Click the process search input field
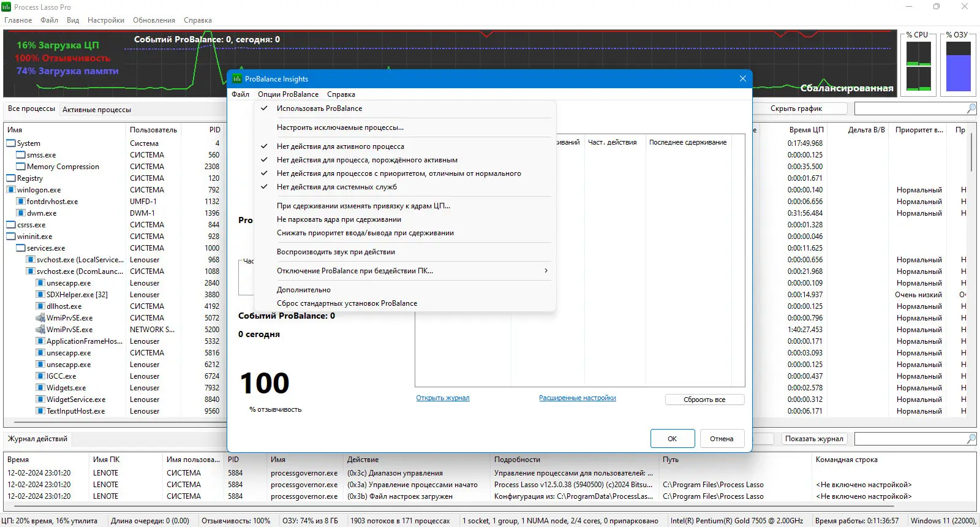 910,108
